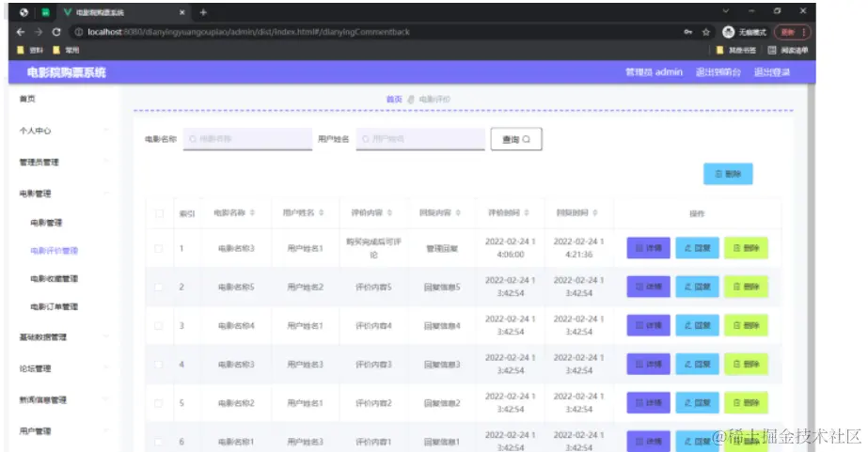Image resolution: width=868 pixels, height=452 pixels.
Task: Expand the 用户管理 sidebar menu
Action: click(x=64, y=431)
